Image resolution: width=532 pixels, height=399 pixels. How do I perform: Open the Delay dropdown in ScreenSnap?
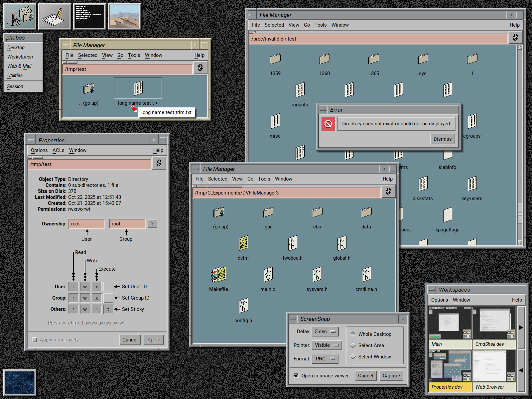pos(325,332)
